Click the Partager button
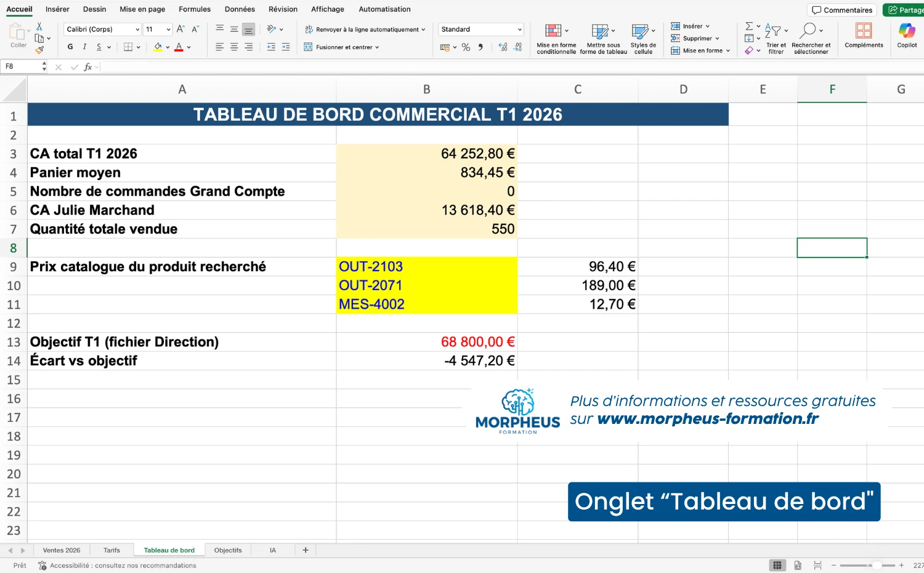 click(x=904, y=10)
